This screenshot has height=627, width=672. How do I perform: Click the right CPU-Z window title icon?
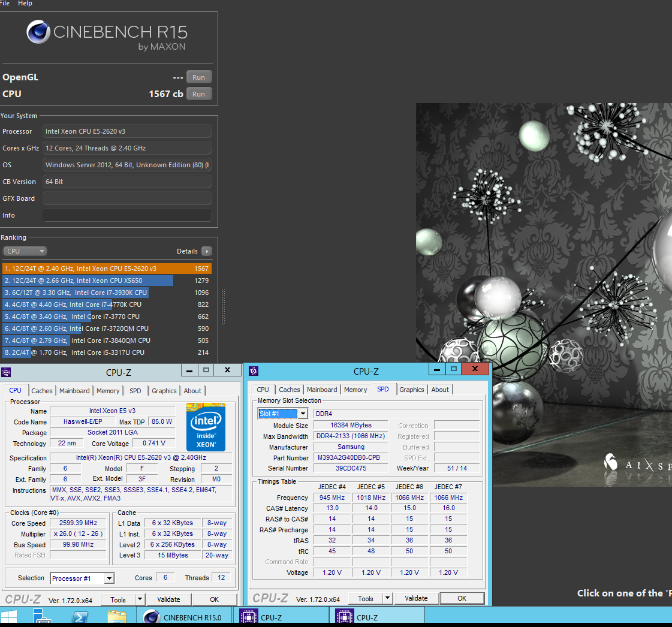254,370
